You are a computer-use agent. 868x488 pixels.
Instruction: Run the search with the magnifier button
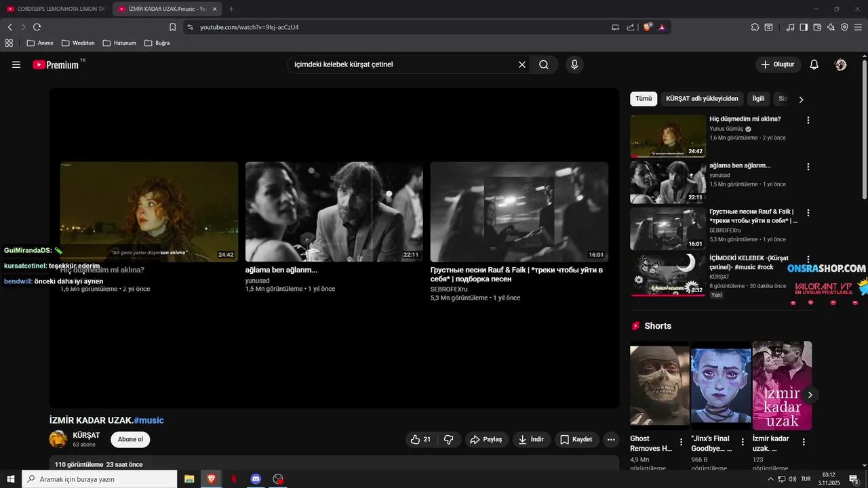(x=544, y=64)
